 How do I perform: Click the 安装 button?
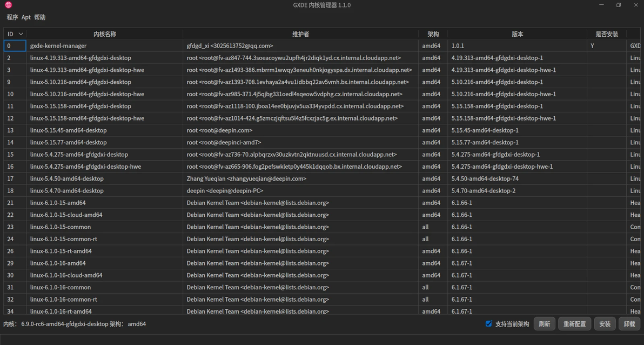605,324
